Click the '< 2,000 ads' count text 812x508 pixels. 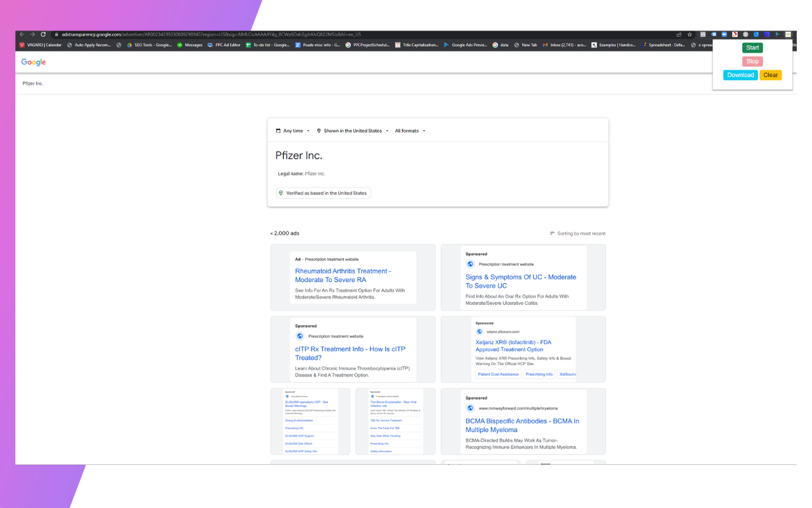point(285,234)
